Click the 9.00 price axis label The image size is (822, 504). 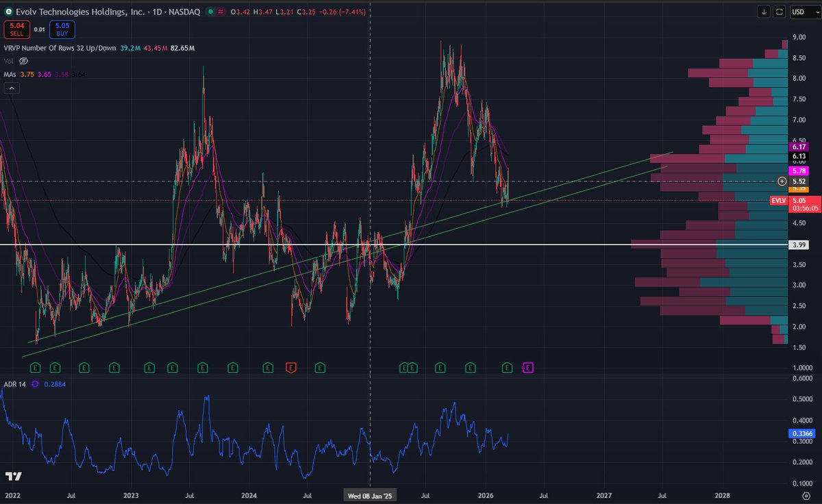[x=799, y=38]
